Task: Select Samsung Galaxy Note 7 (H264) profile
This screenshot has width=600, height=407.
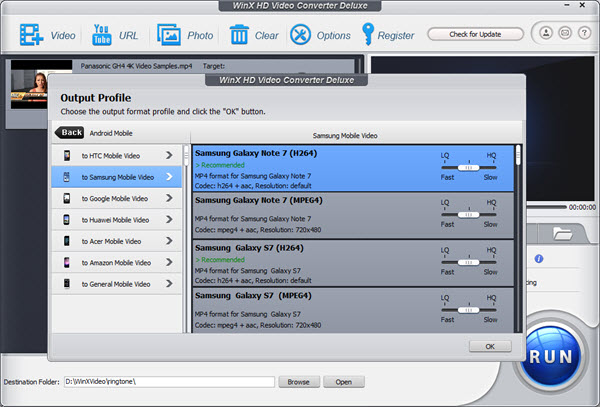Action: pos(353,168)
